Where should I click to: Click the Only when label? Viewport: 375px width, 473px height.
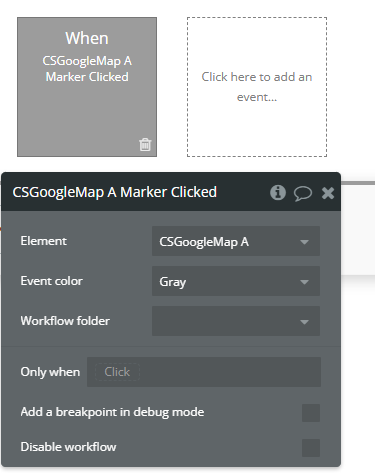[x=50, y=372]
